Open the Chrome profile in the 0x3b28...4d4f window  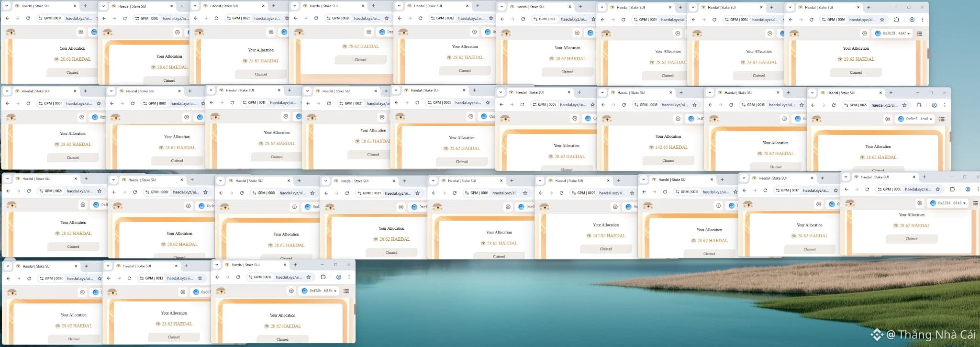click(x=912, y=20)
